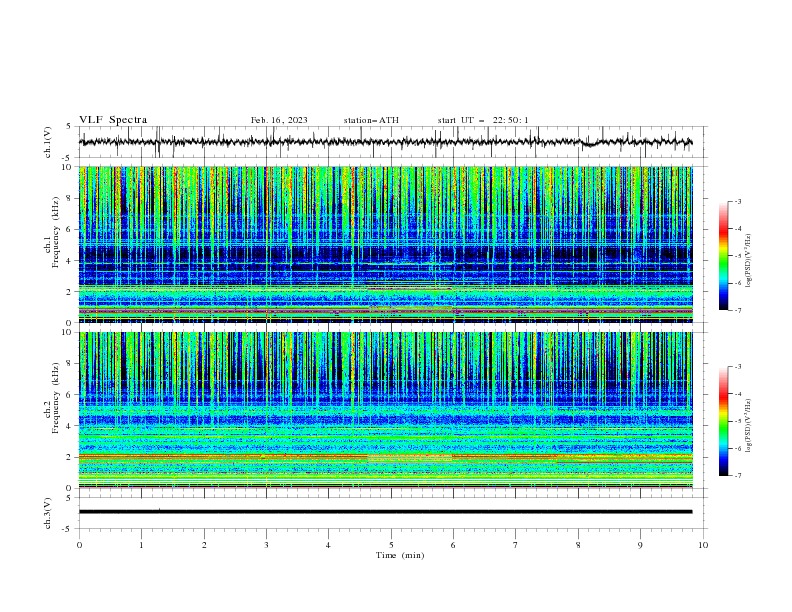
Task: Click the log(PSD) label beside ch.2 colorbar
Action: [x=749, y=426]
